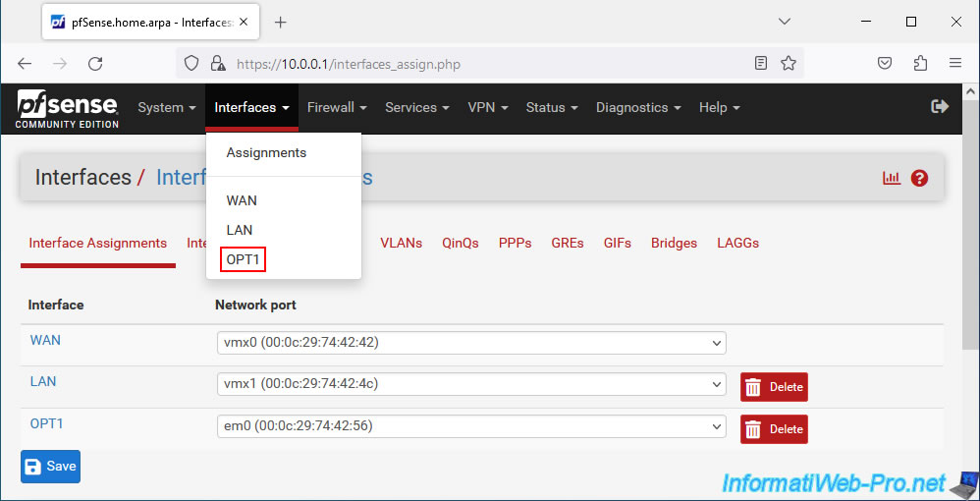Switch to the PPPs tab
Image resolution: width=980 pixels, height=501 pixels.
pos(515,244)
